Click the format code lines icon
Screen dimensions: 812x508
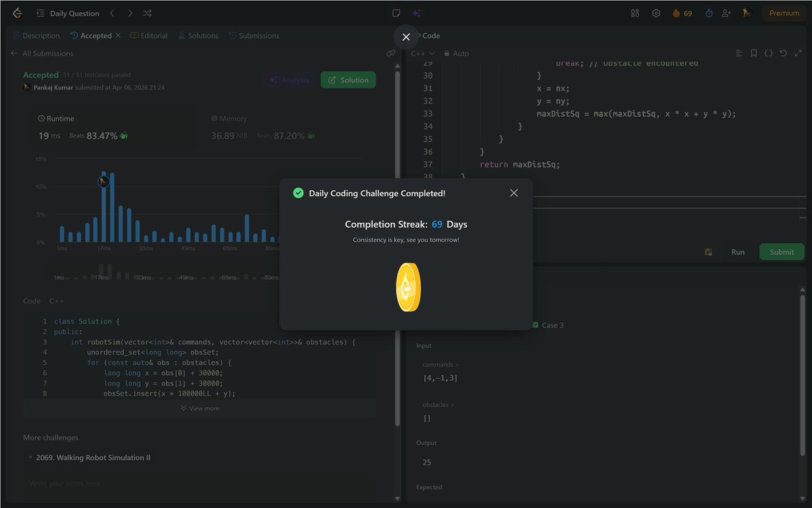point(739,54)
